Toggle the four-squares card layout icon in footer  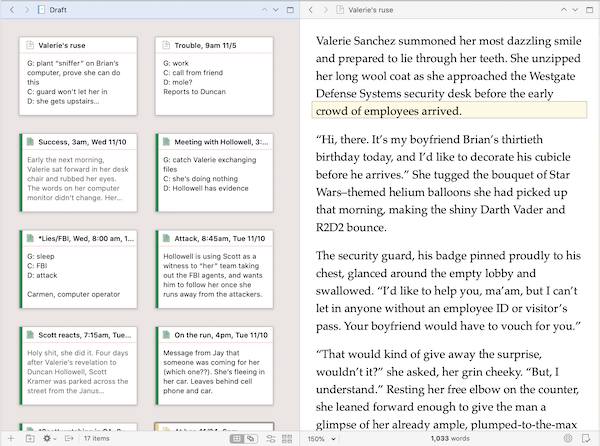287,439
